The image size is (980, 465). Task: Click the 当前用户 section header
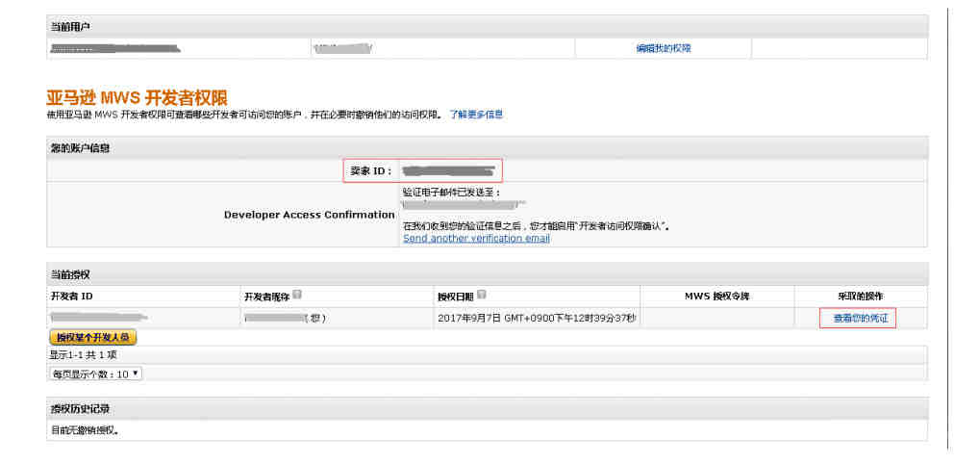[487, 26]
